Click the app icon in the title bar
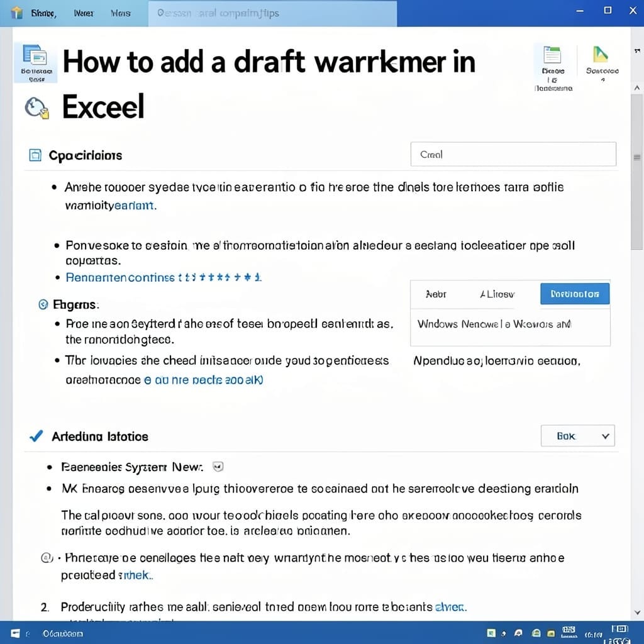This screenshot has width=644, height=644. click(16, 13)
